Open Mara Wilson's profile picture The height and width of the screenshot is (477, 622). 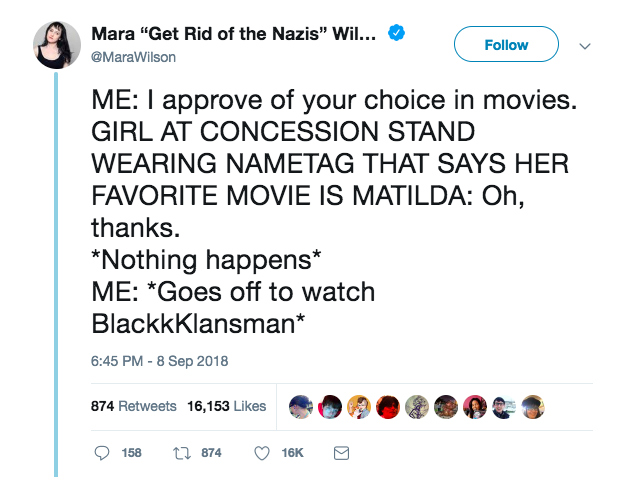[x=57, y=45]
